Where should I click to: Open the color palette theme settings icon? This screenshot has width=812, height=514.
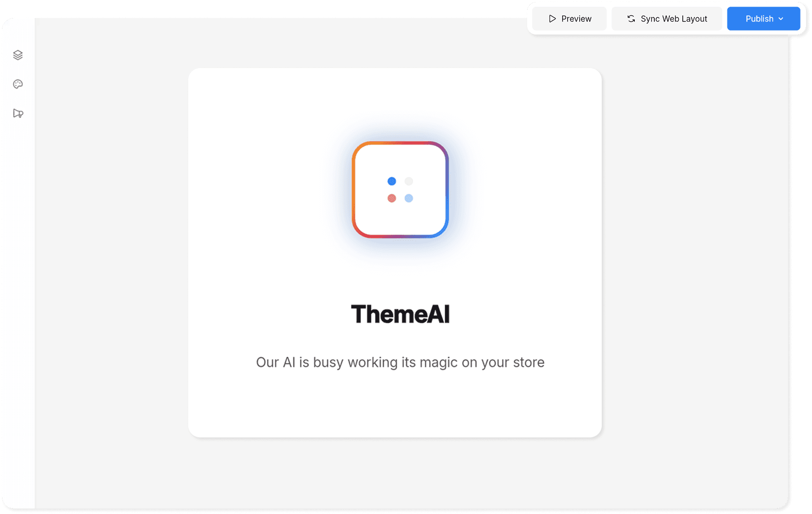[18, 84]
